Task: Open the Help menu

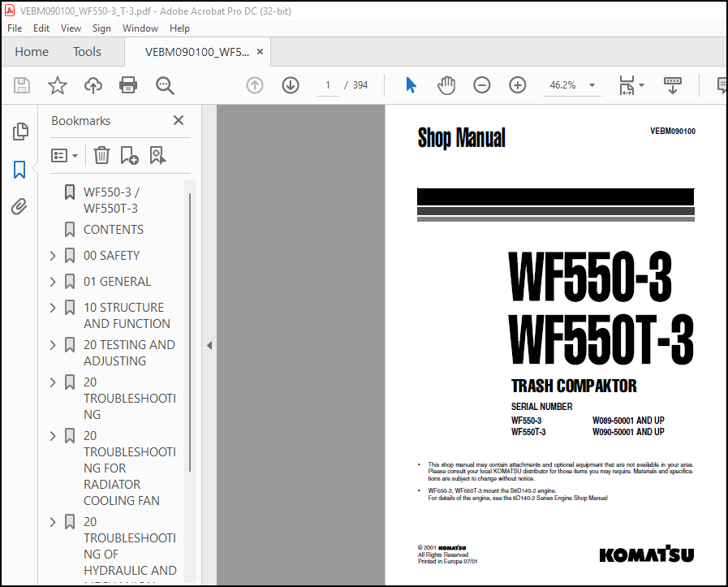Action: pos(179,28)
